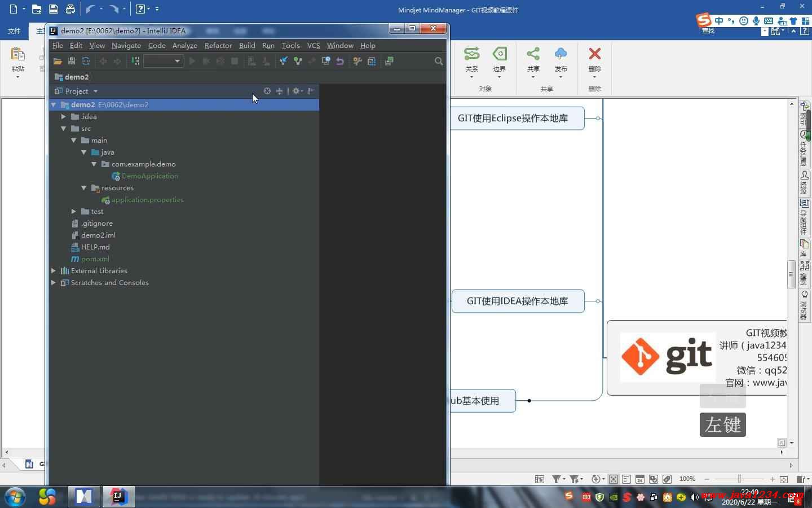Click the demo2 breadcrumb in navigation bar
The image size is (812, 508).
click(x=72, y=77)
